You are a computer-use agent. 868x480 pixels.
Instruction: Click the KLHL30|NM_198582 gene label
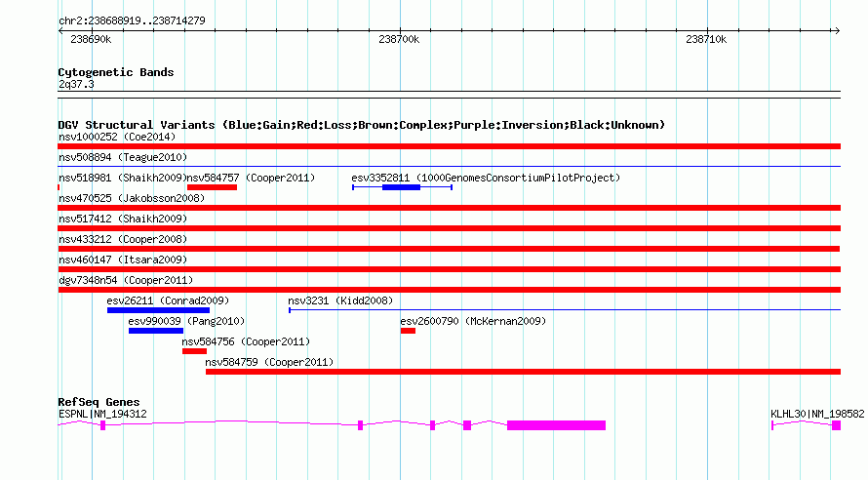pos(817,414)
